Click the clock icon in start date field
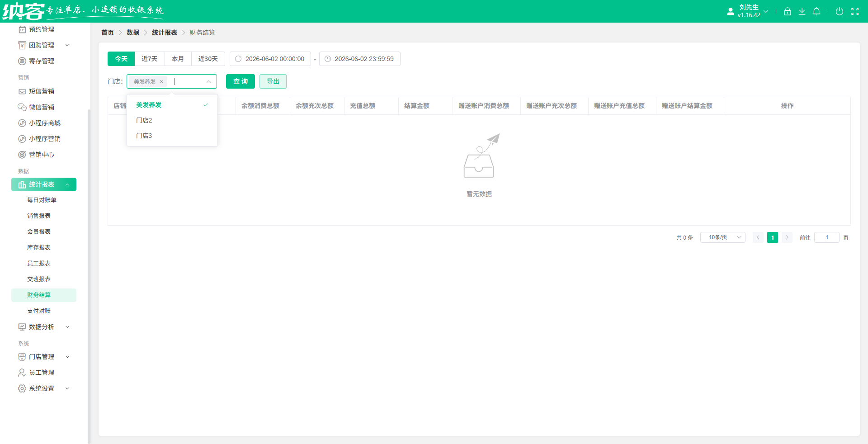 pyautogui.click(x=238, y=59)
